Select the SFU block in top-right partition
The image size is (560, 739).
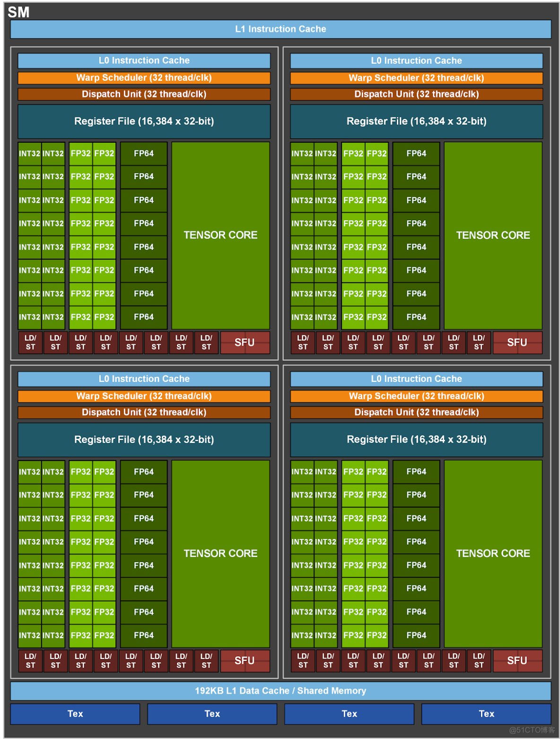click(x=517, y=342)
